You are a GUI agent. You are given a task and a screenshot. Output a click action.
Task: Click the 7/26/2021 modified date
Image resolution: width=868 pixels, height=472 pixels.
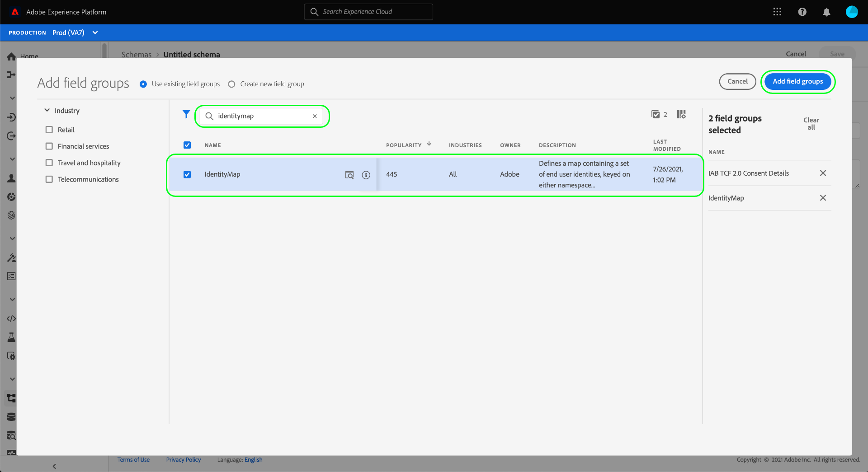(x=668, y=174)
